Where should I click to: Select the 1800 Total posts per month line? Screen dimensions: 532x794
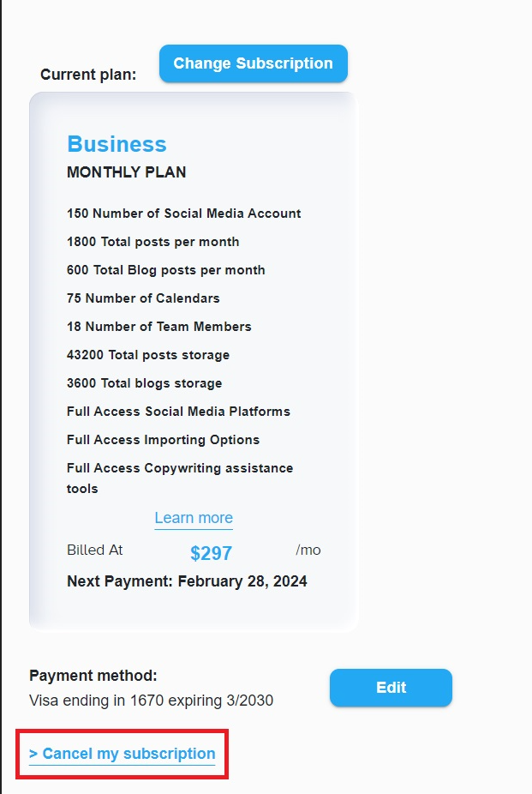click(x=152, y=242)
